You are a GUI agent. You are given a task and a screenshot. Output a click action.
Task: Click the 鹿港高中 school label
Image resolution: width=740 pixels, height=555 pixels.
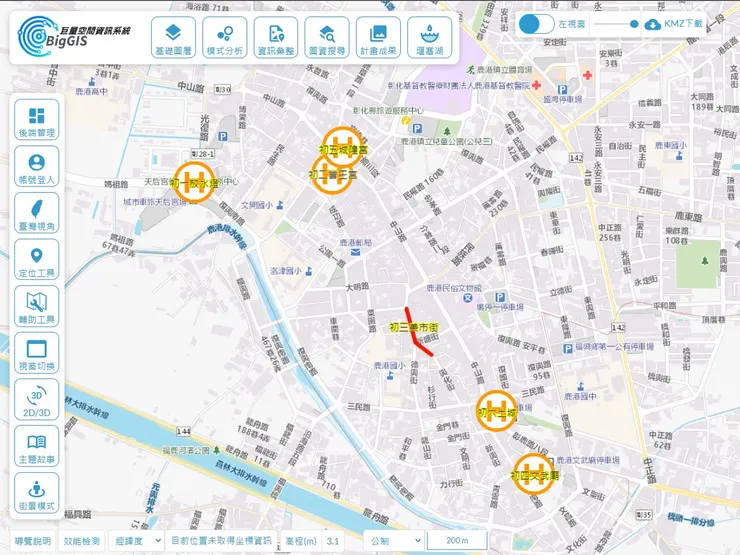91,91
